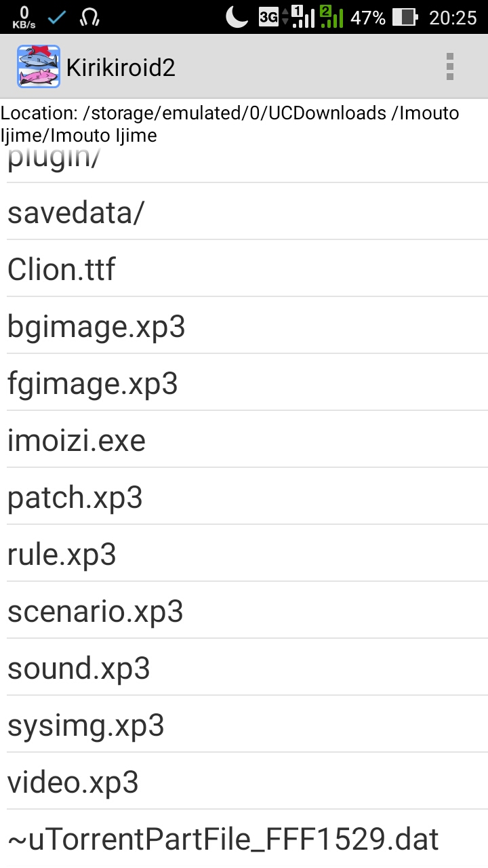Open the three-dot overflow menu
Screen dimensions: 488x868
pyautogui.click(x=449, y=66)
